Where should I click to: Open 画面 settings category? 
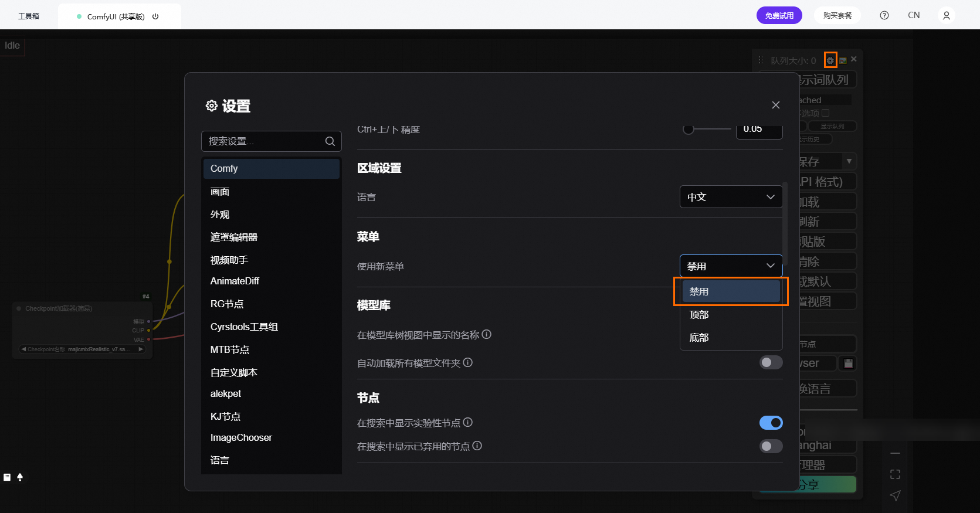tap(272, 192)
